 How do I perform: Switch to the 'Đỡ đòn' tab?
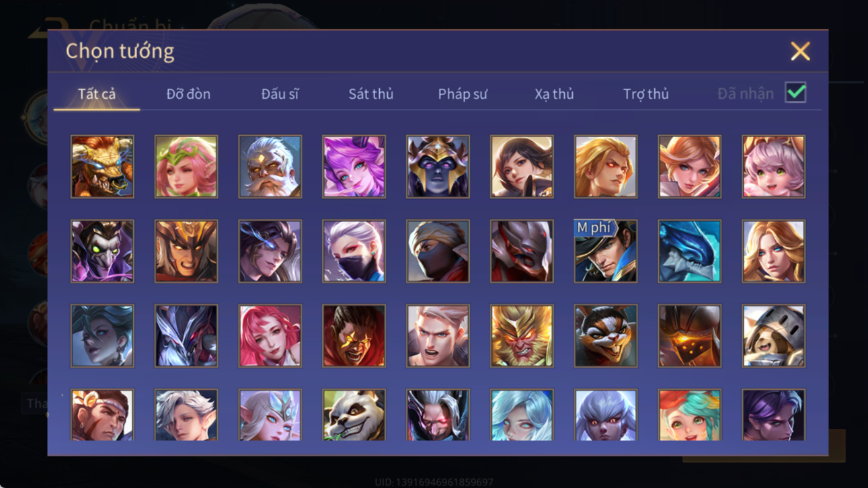click(188, 94)
